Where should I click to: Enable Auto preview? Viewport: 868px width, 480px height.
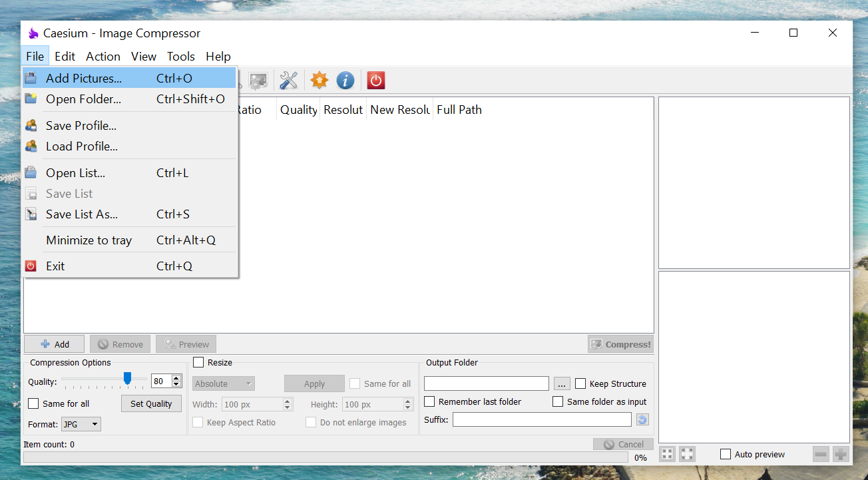tap(726, 454)
